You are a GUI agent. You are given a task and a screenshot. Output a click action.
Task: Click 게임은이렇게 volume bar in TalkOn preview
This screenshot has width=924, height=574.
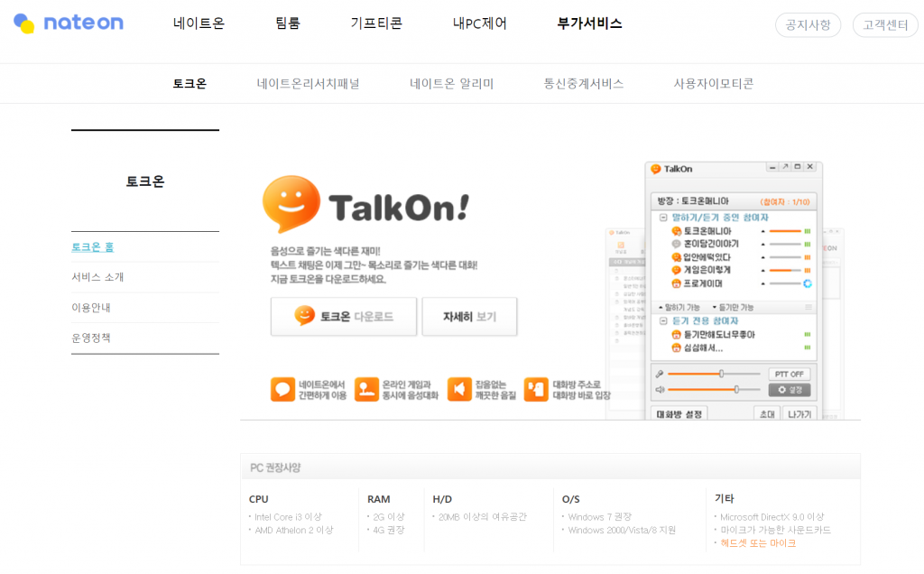click(785, 270)
